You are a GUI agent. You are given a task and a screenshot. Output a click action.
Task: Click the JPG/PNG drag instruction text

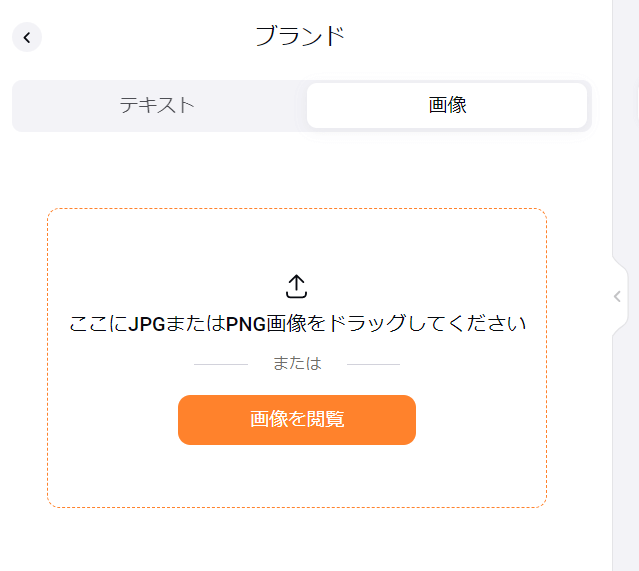pos(297,324)
